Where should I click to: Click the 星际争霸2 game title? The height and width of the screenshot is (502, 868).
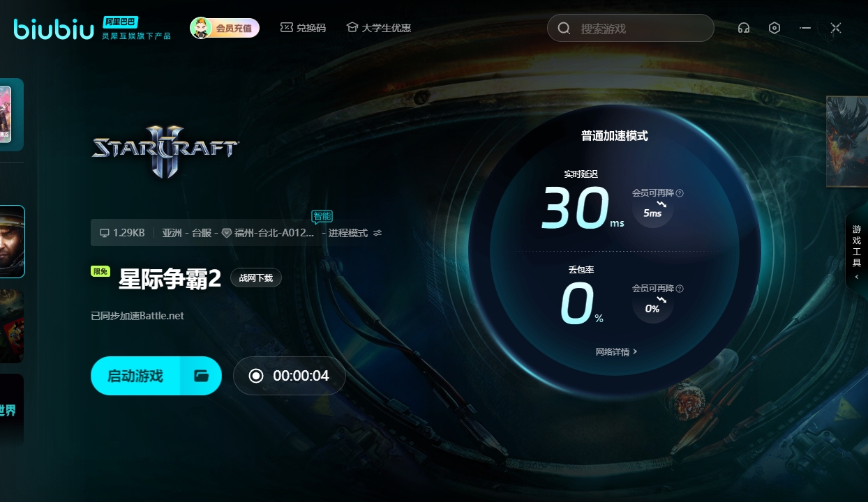(x=170, y=279)
